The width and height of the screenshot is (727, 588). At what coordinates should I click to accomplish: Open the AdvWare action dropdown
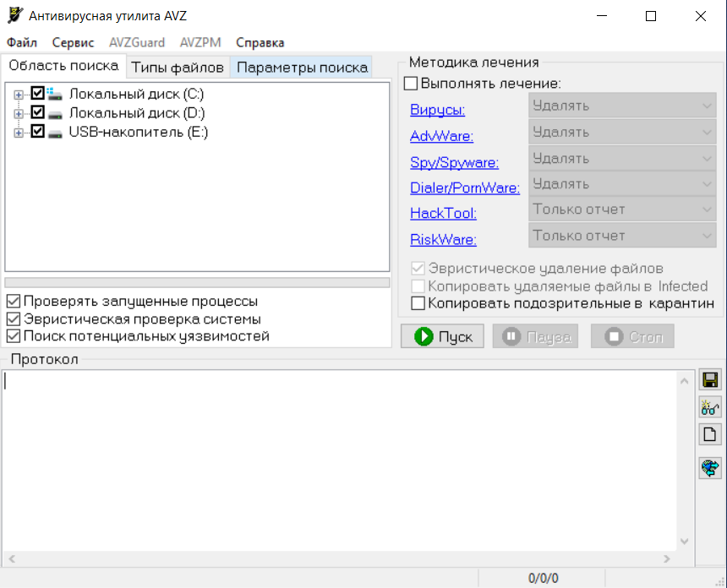click(622, 132)
